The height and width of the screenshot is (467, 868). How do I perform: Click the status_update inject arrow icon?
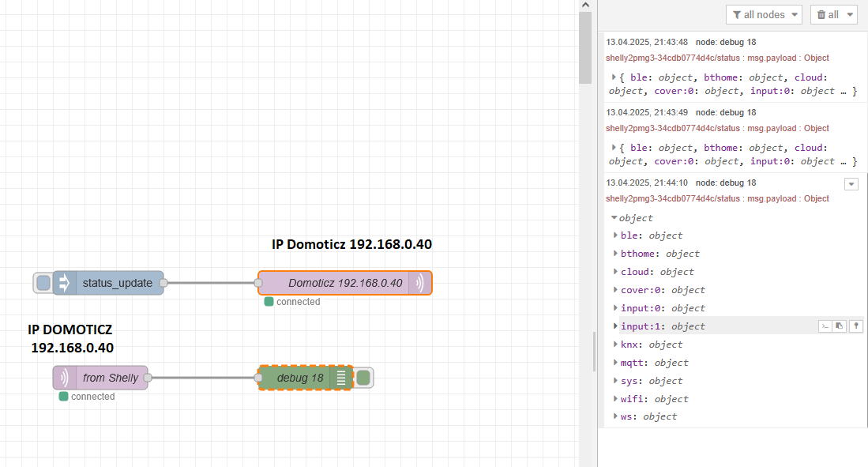tap(64, 283)
